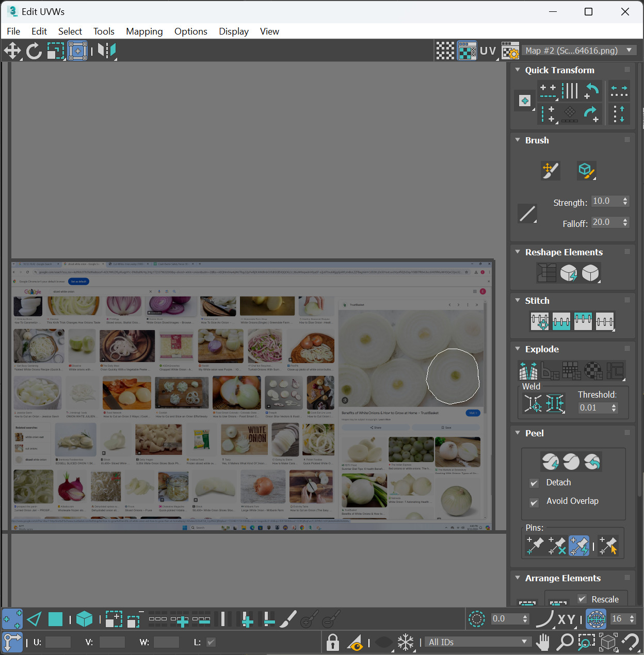Click Align Horizontally in Quick Transform
Image resolution: width=644 pixels, height=655 pixels.
tap(548, 91)
